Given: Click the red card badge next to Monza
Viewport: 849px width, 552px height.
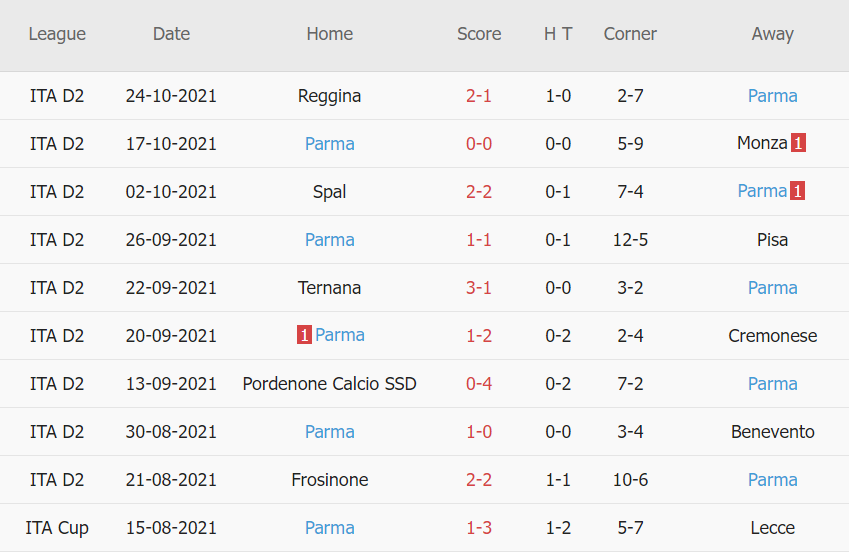Looking at the screenshot, I should tap(798, 143).
